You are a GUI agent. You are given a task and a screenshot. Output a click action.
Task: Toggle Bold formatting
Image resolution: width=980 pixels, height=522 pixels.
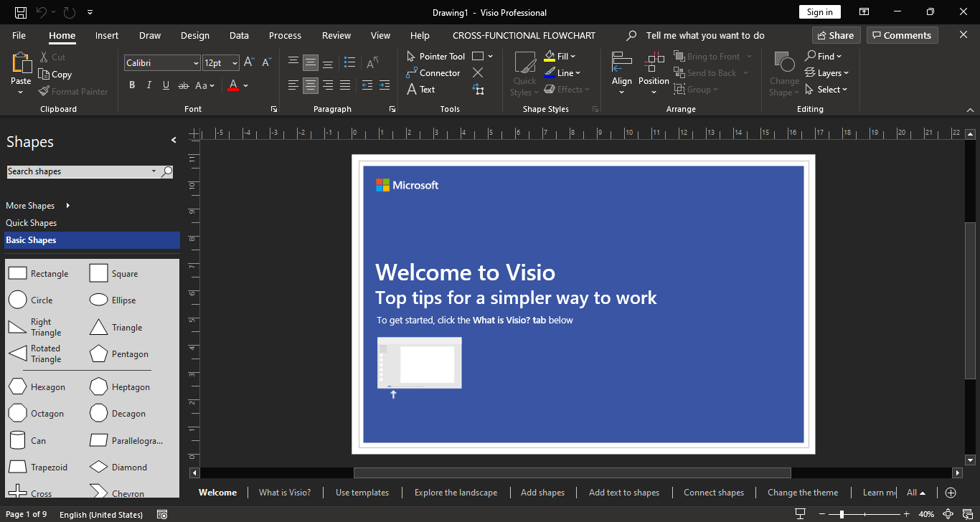pos(132,85)
